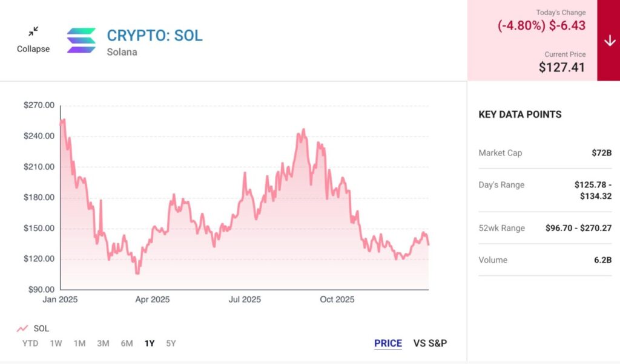The height and width of the screenshot is (364, 620).
Task: Open the CRYPTO: SOL title link
Action: click(x=154, y=36)
